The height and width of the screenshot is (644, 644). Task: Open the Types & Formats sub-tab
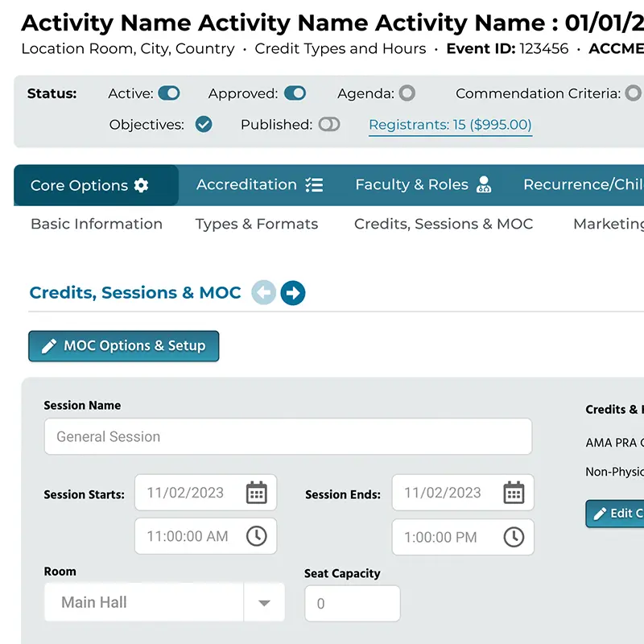pos(256,224)
